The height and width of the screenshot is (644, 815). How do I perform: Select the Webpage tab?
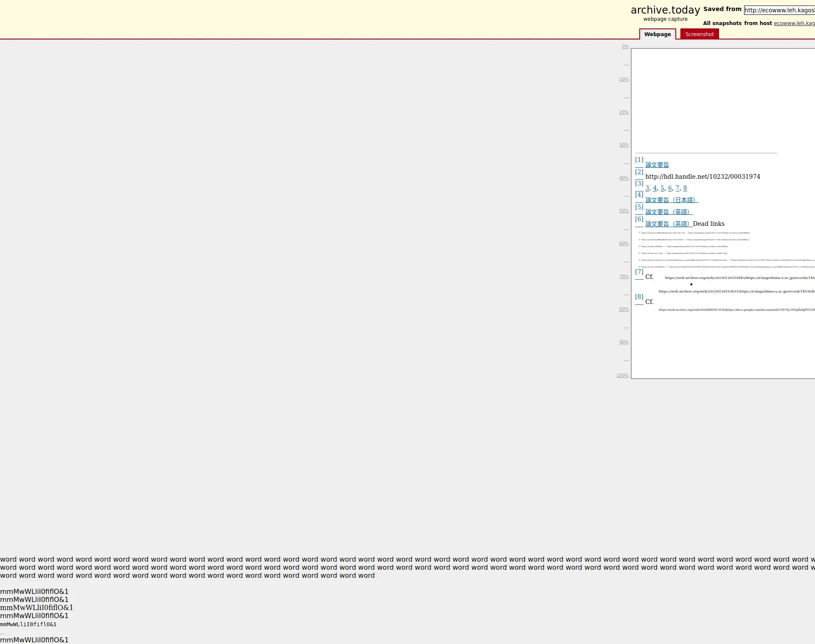[657, 34]
